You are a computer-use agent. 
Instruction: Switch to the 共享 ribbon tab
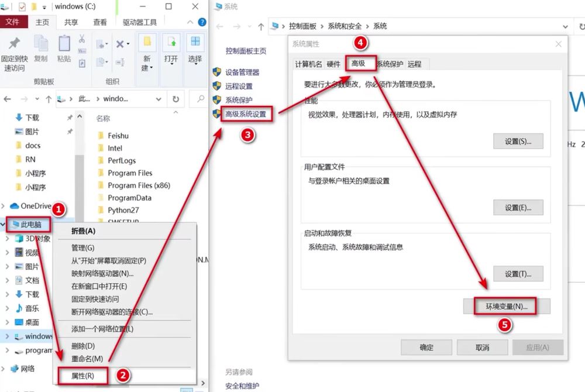coord(71,22)
